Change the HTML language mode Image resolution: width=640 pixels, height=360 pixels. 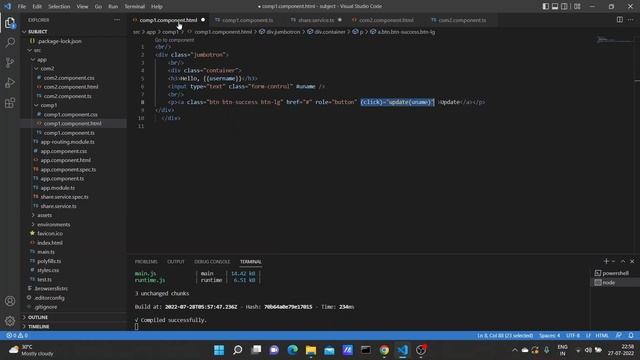[x=602, y=336]
